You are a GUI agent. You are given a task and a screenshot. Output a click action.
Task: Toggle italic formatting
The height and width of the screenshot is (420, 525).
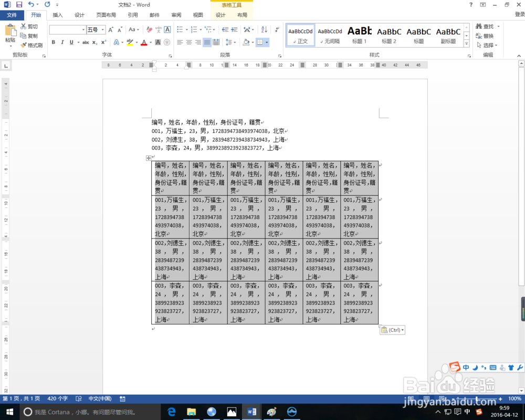[62, 42]
